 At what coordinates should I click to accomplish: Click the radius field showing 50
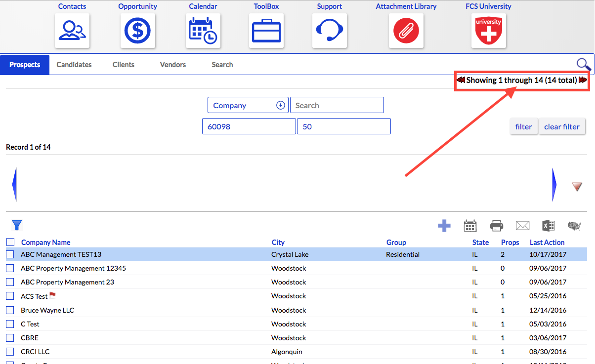344,126
